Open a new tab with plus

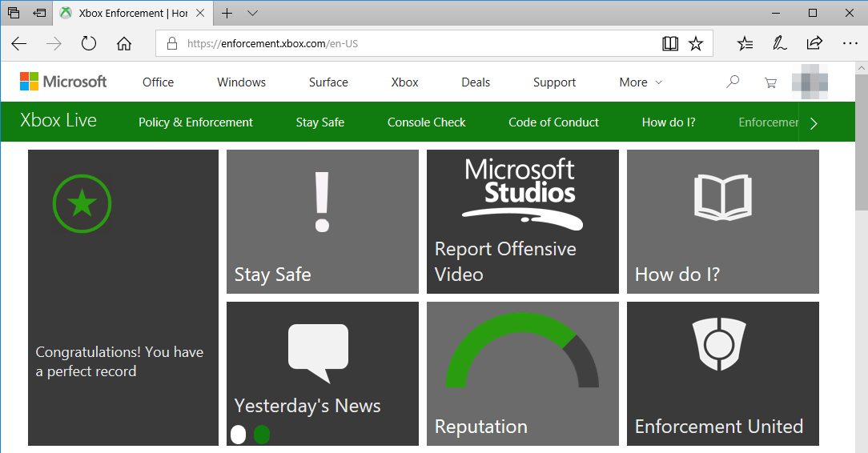(x=227, y=14)
